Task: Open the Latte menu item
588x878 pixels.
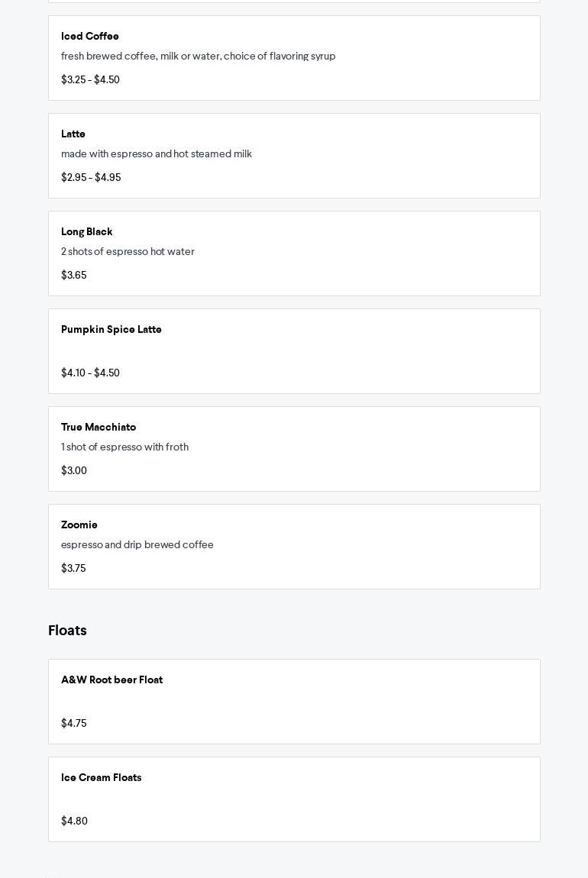Action: pyautogui.click(x=73, y=134)
